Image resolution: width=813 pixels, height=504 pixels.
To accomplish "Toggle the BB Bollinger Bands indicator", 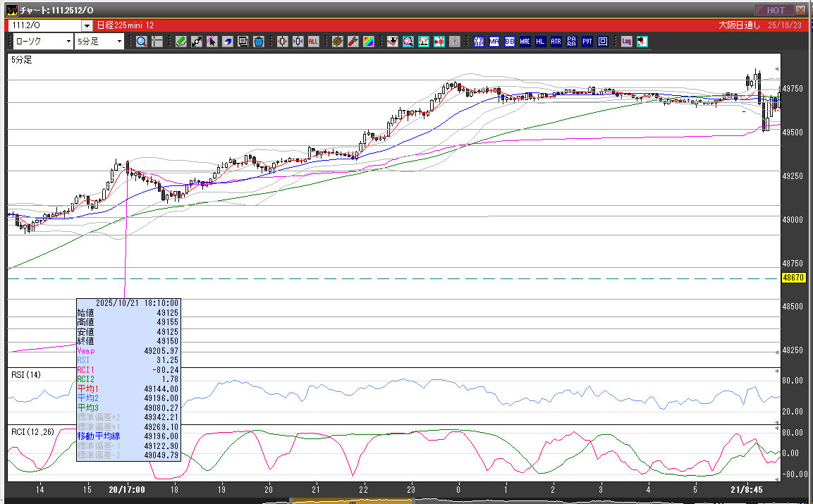I will point(510,42).
